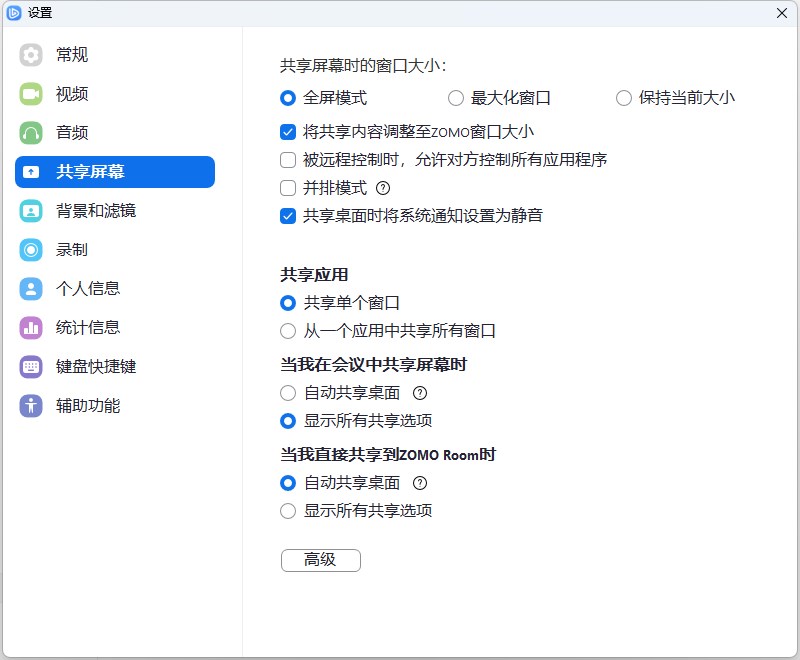Viewport: 800px width, 660px height.
Task: Click the Recording (录制) icon
Action: (x=31, y=250)
